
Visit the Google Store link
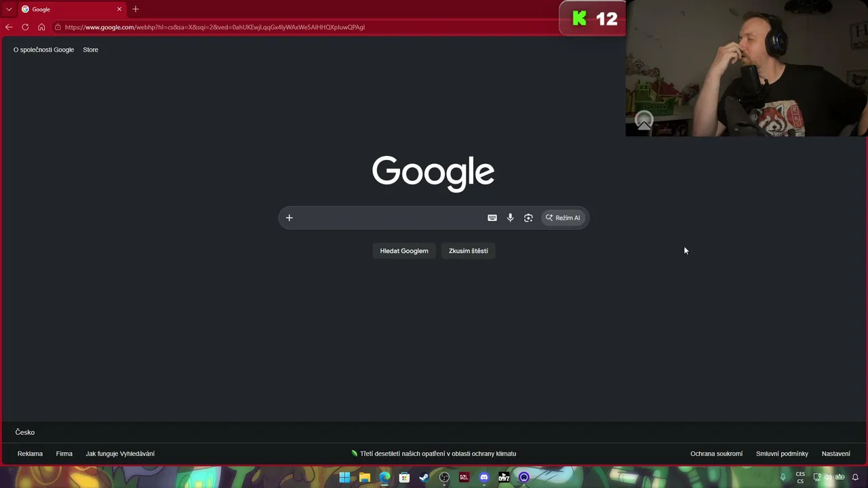click(x=90, y=49)
